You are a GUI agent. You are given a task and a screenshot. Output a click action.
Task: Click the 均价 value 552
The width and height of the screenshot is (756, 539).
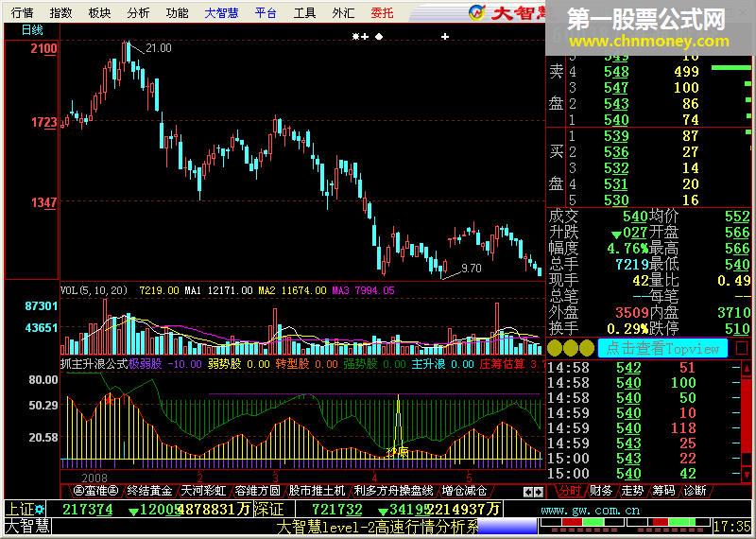738,217
